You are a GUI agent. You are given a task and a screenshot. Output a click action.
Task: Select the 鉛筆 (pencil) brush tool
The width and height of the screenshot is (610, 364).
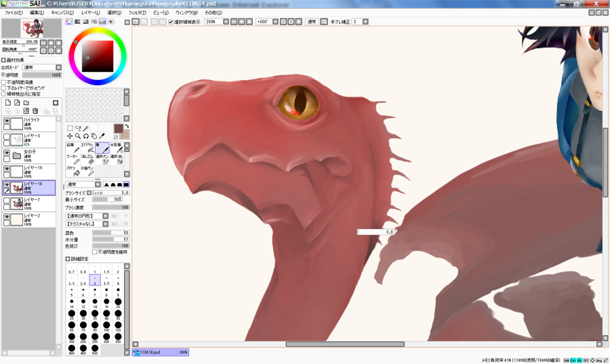point(71,148)
